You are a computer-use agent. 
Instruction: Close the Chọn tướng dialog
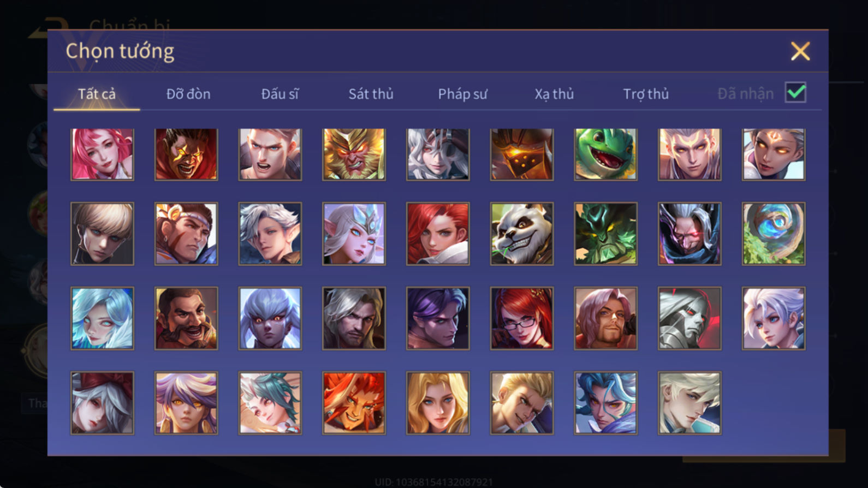coord(800,51)
